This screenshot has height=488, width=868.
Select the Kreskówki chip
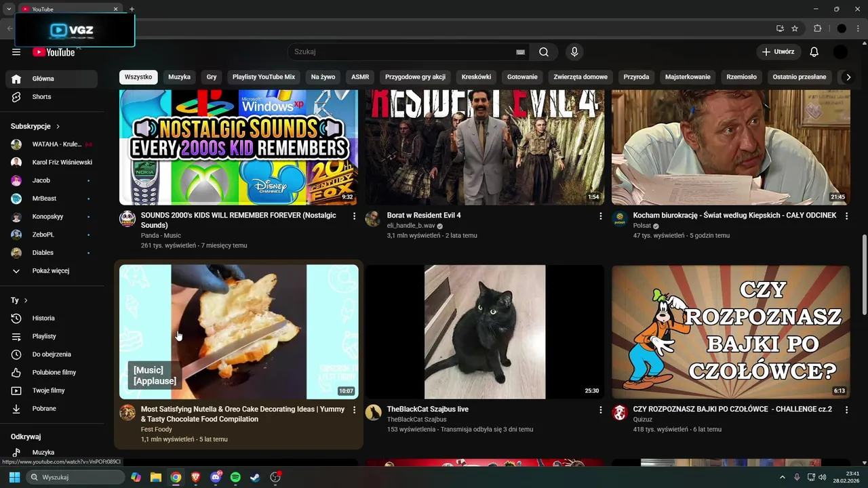(x=477, y=77)
